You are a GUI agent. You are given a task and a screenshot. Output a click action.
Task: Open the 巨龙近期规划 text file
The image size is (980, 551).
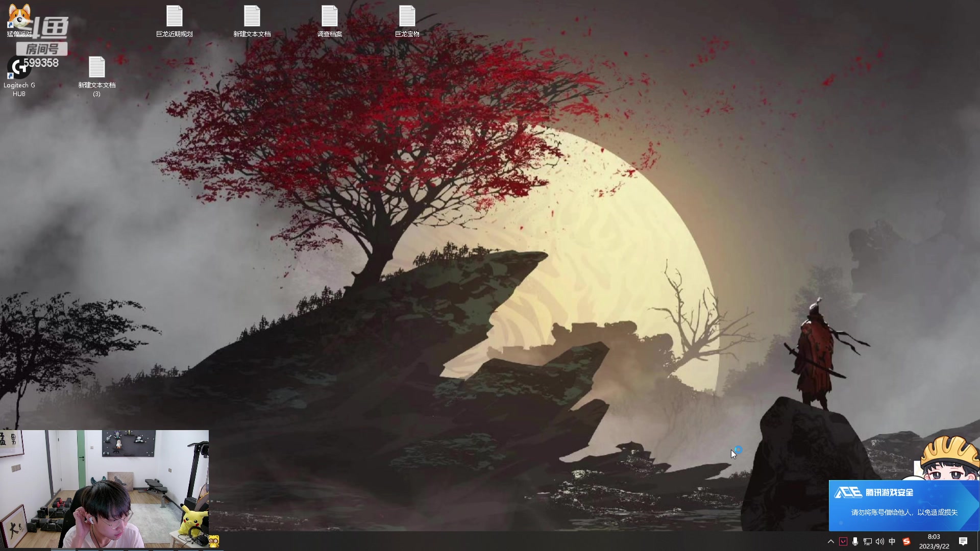174,17
